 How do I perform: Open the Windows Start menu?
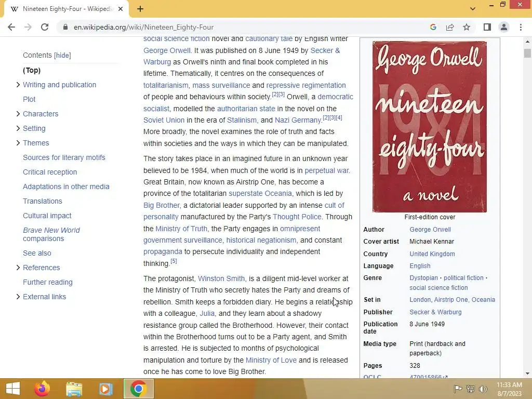[13, 389]
